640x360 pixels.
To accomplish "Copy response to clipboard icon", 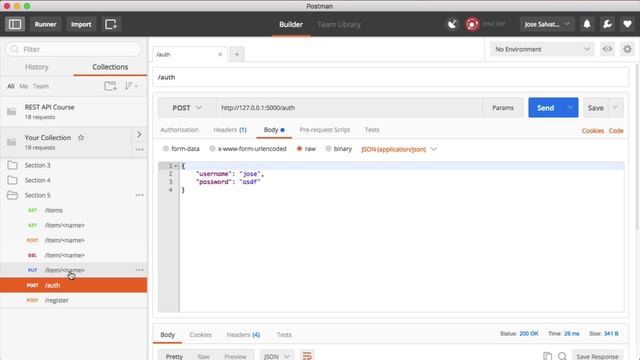I will [547, 356].
